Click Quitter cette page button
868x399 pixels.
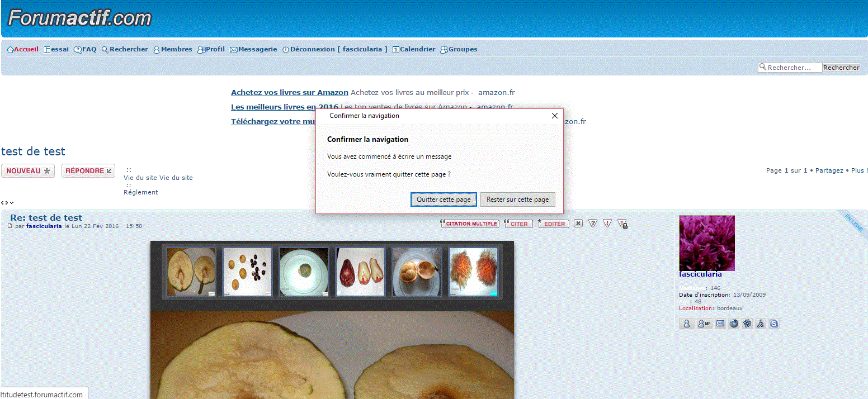pyautogui.click(x=444, y=199)
